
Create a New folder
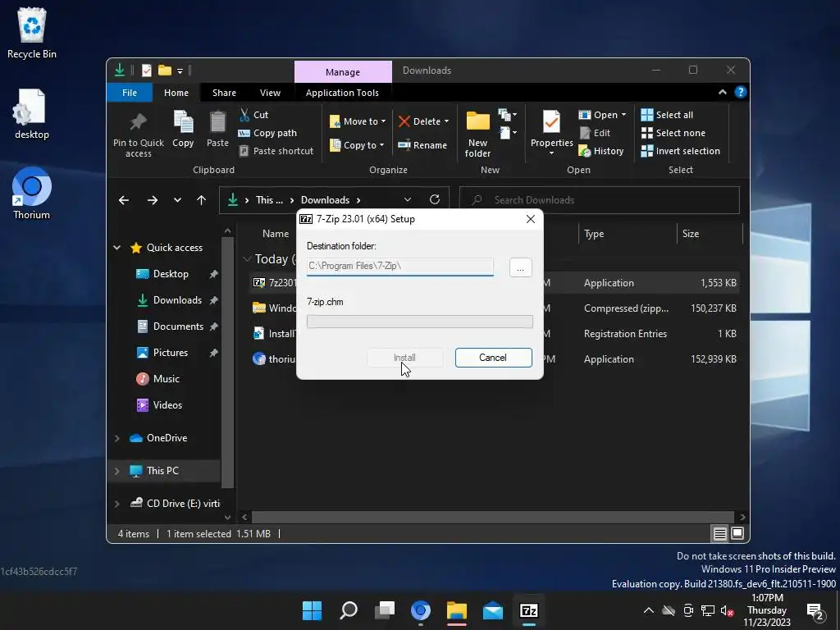[x=478, y=134]
